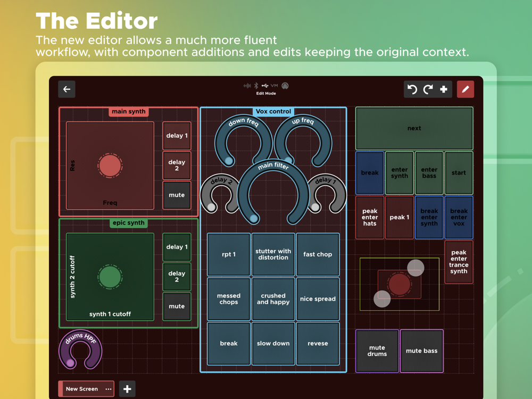Select the New Screen tab
Image resolution: width=532 pixels, height=399 pixels.
tap(86, 389)
